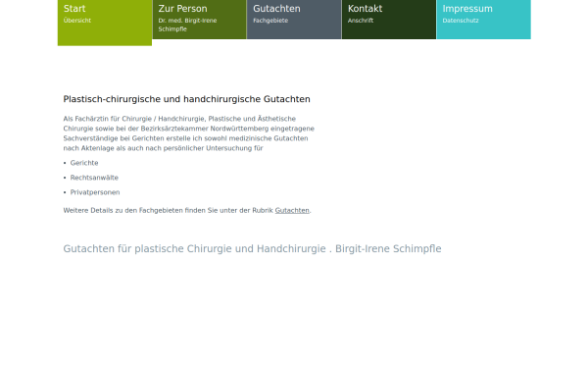Select the Kontakt Anschrift menu tile
The width and height of the screenshot is (588, 368).
click(389, 20)
